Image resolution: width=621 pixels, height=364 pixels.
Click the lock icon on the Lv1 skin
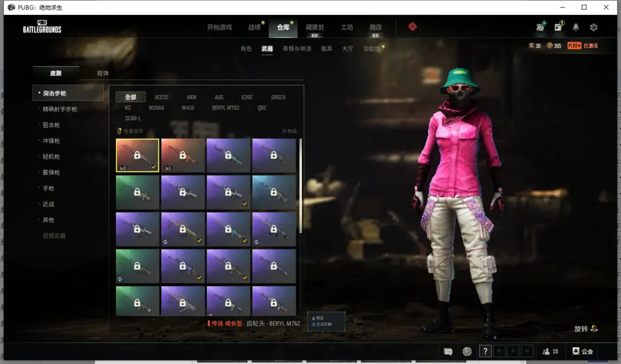[x=183, y=155]
